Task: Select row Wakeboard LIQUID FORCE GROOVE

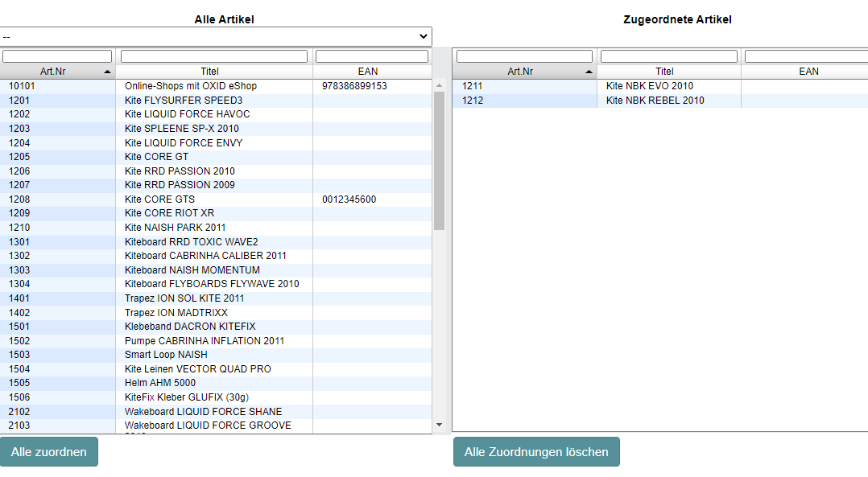Action: tap(216, 426)
